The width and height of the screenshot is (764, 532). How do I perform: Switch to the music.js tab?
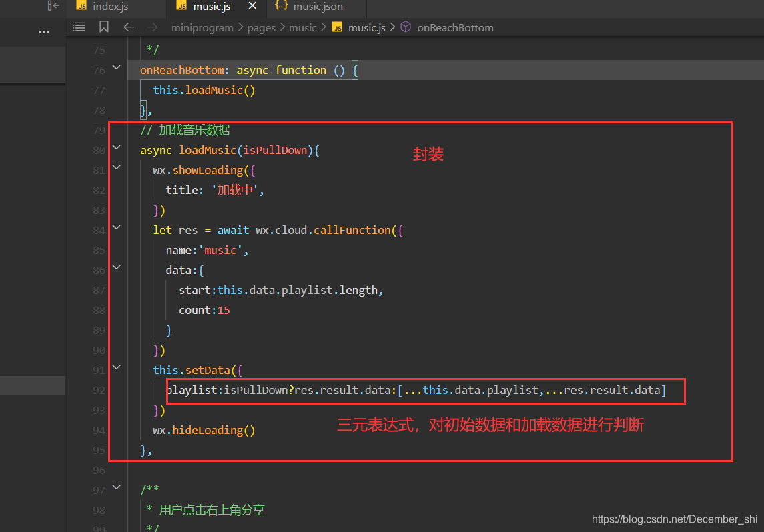212,6
